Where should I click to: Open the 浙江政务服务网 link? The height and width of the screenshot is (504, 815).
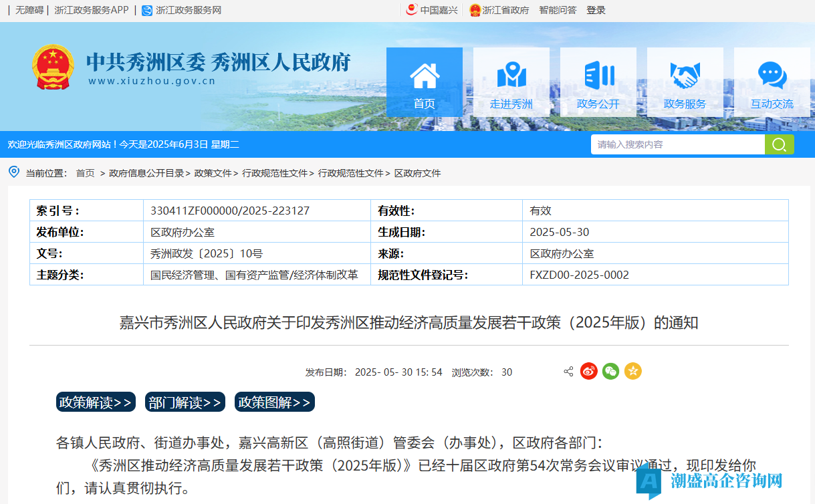tap(188, 10)
